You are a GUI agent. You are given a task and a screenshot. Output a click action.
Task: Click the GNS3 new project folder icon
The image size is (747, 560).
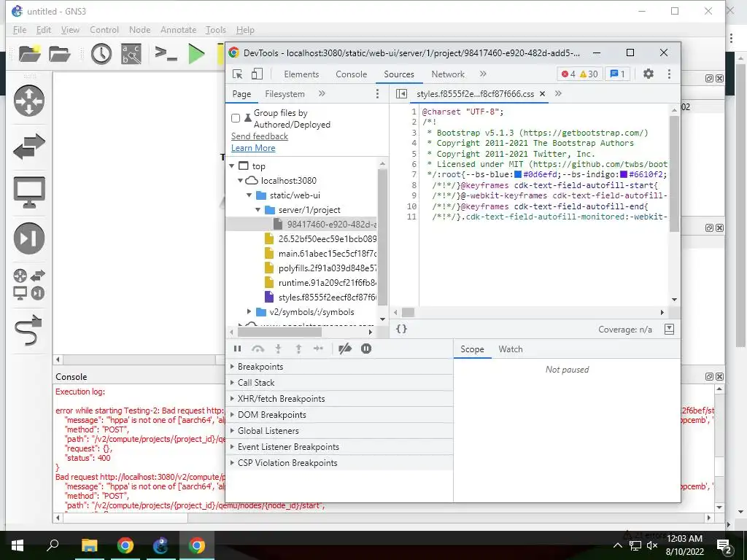click(29, 54)
